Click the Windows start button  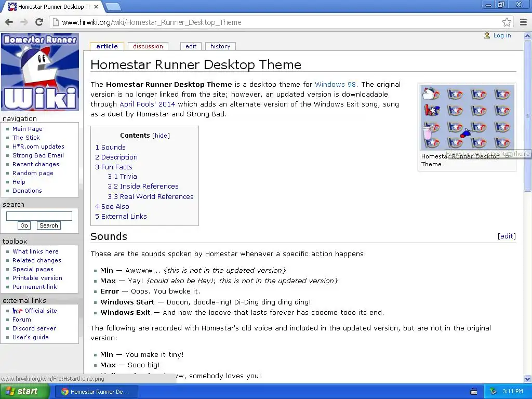click(25, 392)
